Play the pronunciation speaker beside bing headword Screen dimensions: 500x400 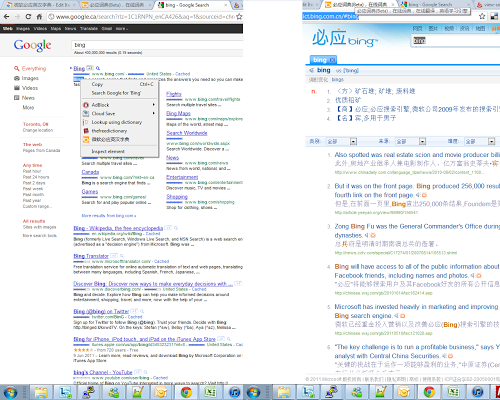[x=311, y=70]
